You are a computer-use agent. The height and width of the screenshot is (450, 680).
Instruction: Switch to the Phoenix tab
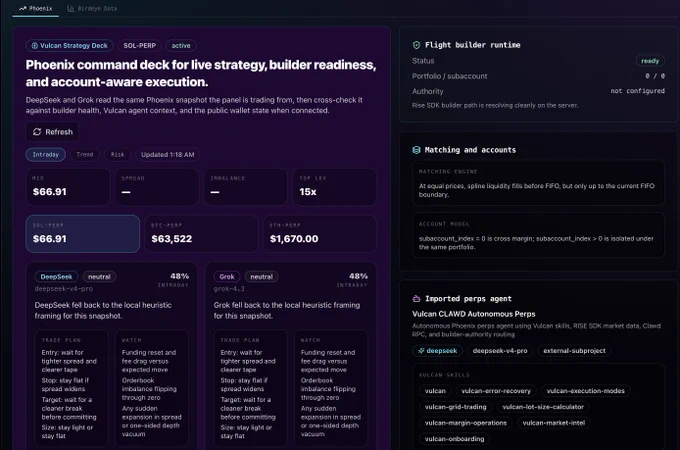click(36, 8)
